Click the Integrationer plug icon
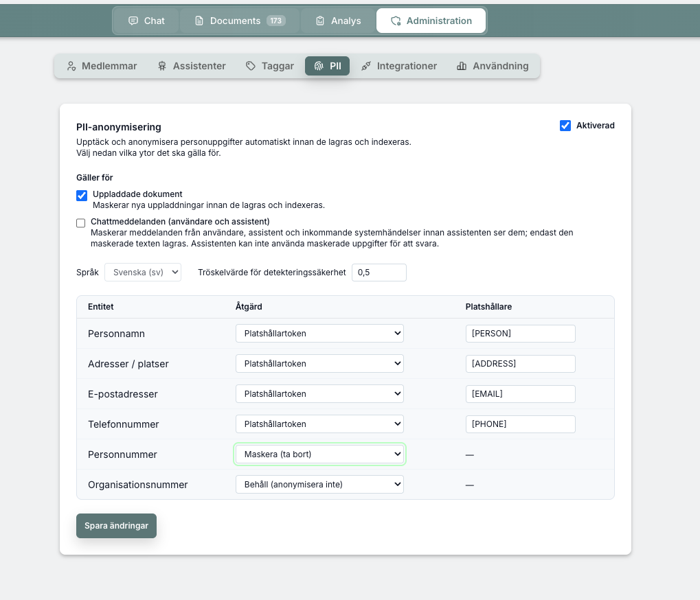 (x=366, y=66)
